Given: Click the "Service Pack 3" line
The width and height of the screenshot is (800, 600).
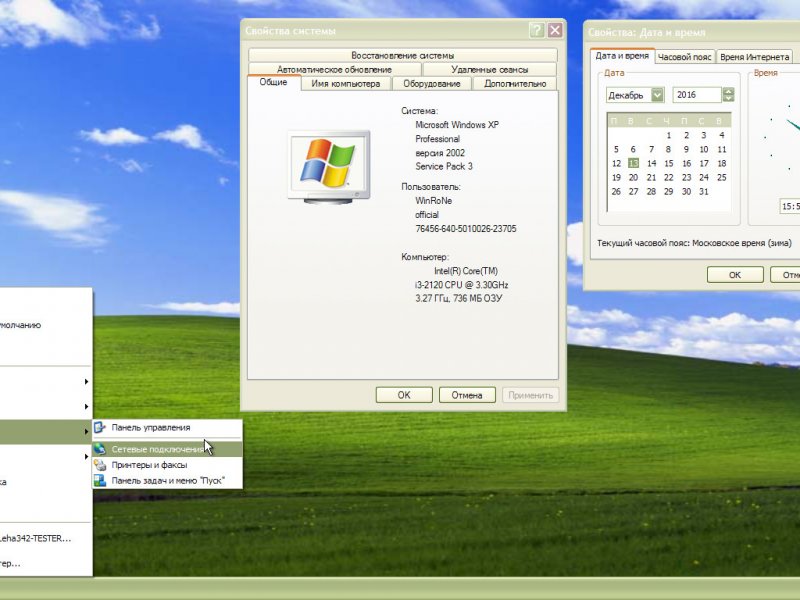Looking at the screenshot, I should coord(444,166).
